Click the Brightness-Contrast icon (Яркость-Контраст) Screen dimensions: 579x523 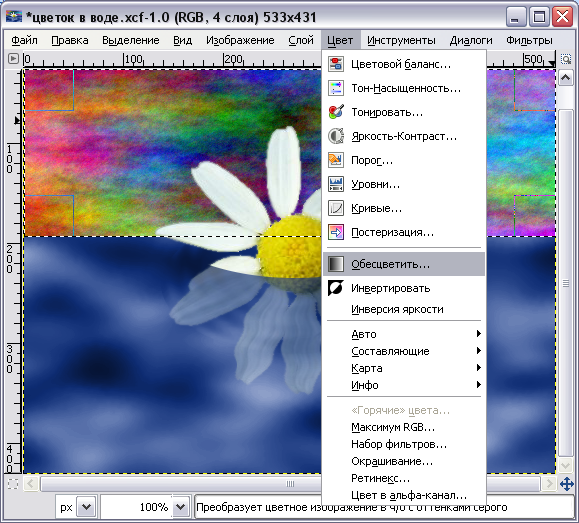pos(336,136)
